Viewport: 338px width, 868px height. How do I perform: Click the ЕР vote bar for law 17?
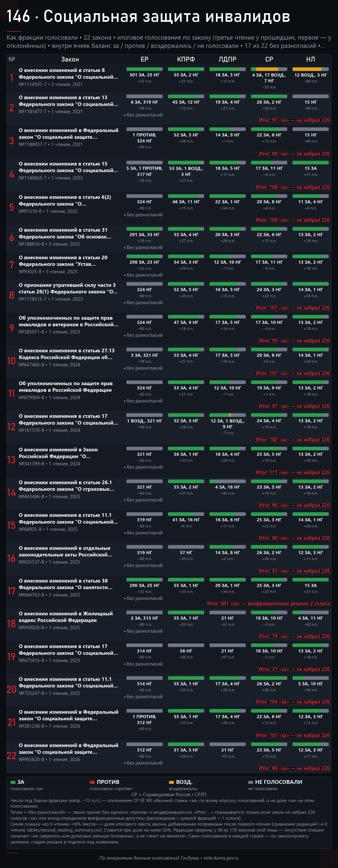tap(145, 580)
